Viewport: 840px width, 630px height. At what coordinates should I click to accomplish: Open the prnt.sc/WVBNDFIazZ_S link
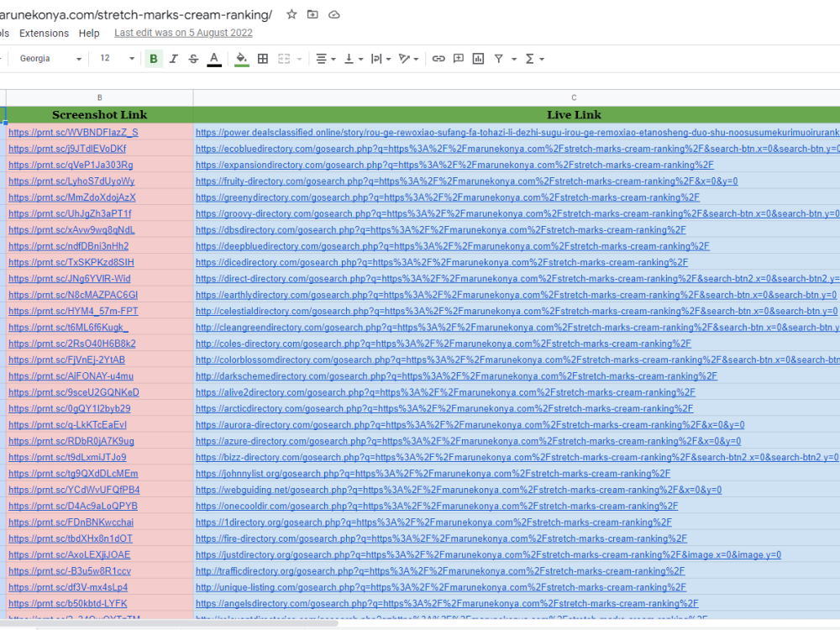click(73, 133)
